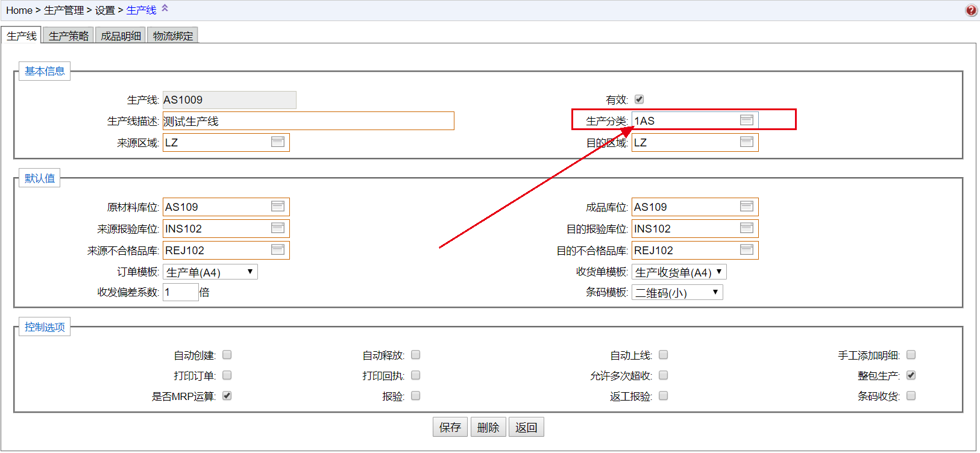Uncheck the 整包生产 checkbox

pos(911,375)
